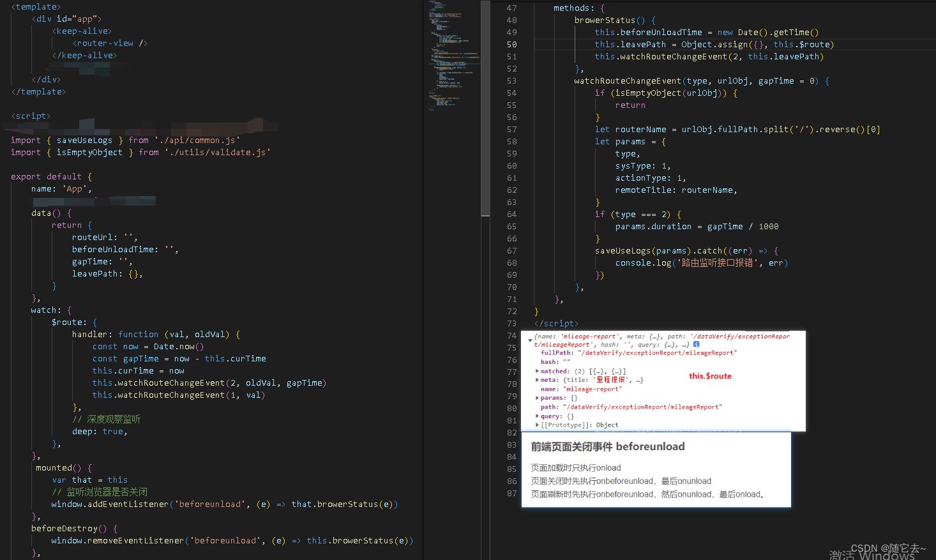Click the line starting '页面刷新时先执行onbeforeunload'

pyautogui.click(x=648, y=495)
